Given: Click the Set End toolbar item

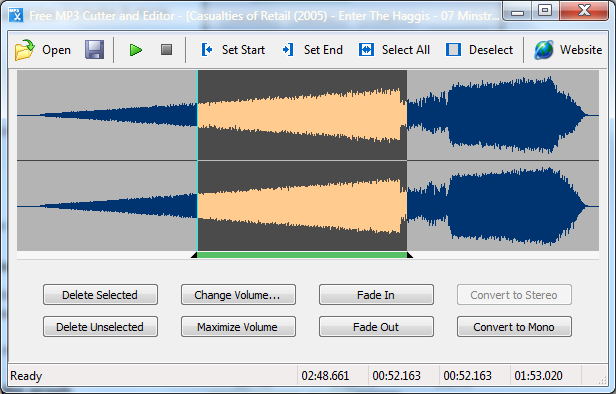Looking at the screenshot, I should 312,50.
